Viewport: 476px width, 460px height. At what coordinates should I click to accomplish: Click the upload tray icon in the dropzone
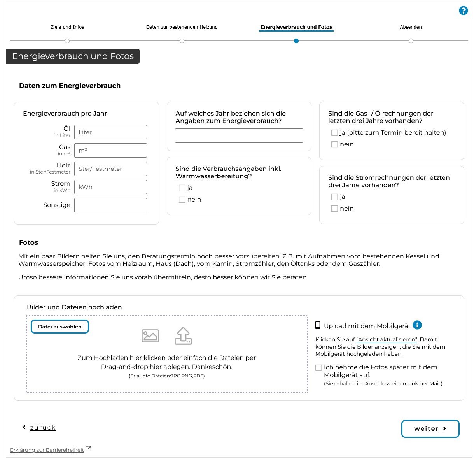pyautogui.click(x=183, y=335)
